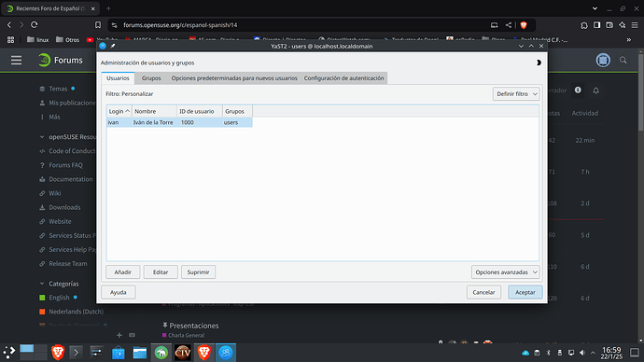
Task: Open browser main hamburger menu
Action: (635, 25)
